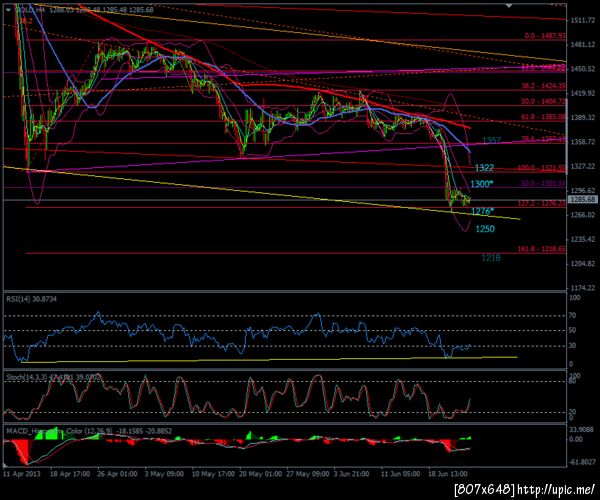The width and height of the screenshot is (600, 500).
Task: Open the chart dropdown arrow beside GOLD,H4
Action: click(8, 10)
